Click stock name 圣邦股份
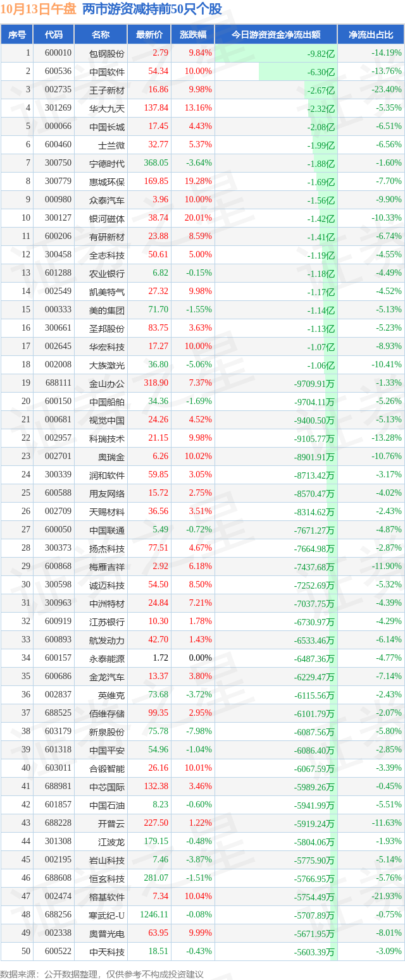The height and width of the screenshot is (980, 405). [x=107, y=328]
